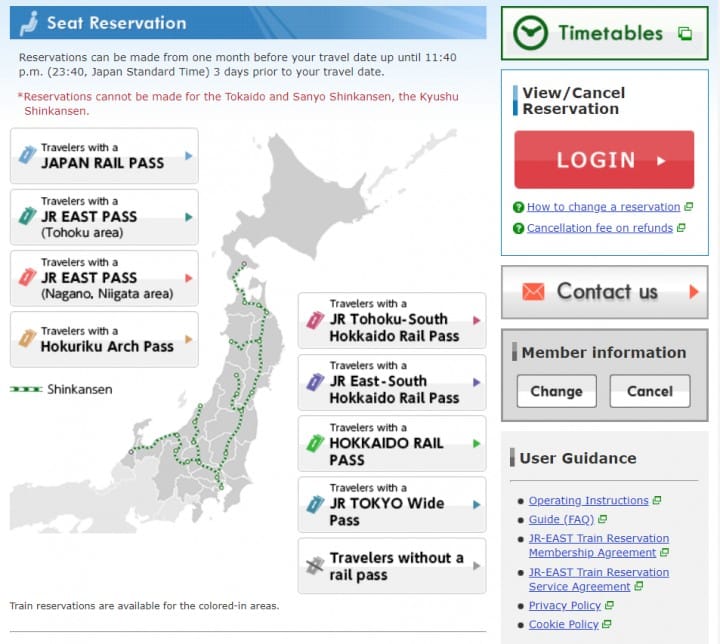Click the blue arrow on JR TOKYO Wide Pass card

477,504
